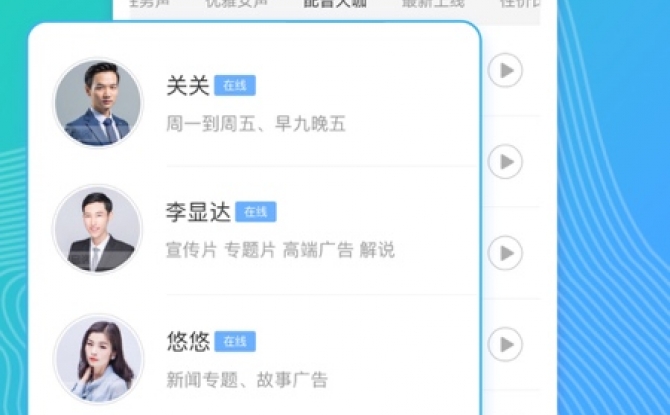Play the voice sample beside 李显达
The image size is (670, 415).
(505, 253)
